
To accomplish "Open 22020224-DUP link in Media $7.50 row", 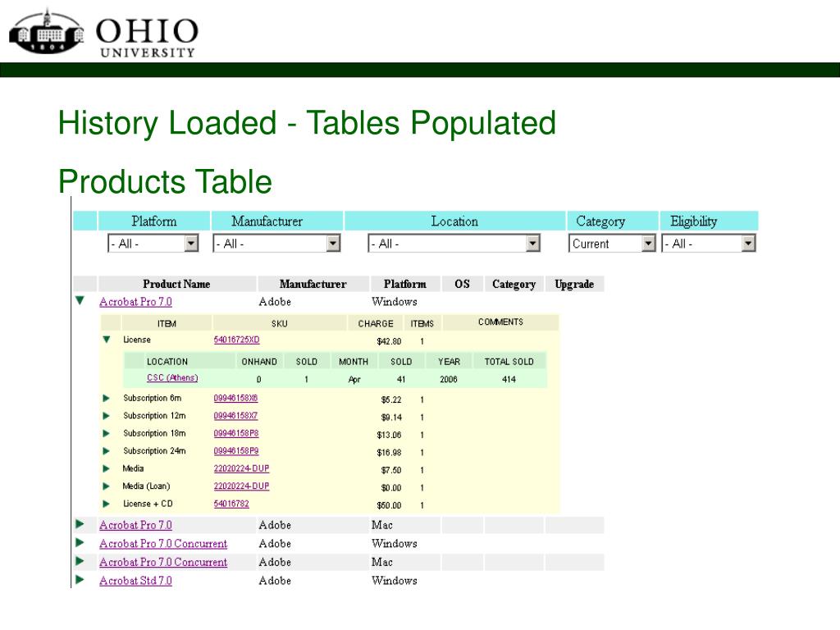I will tap(242, 468).
